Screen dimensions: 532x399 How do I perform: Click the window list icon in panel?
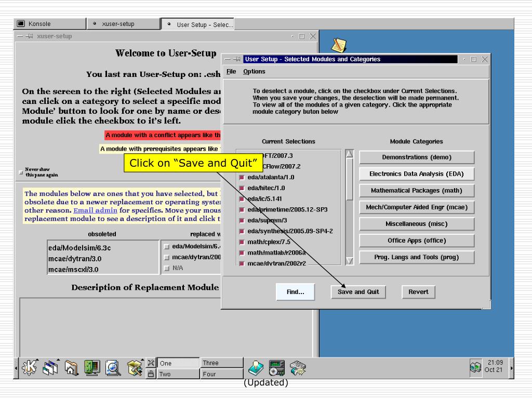coord(50,368)
